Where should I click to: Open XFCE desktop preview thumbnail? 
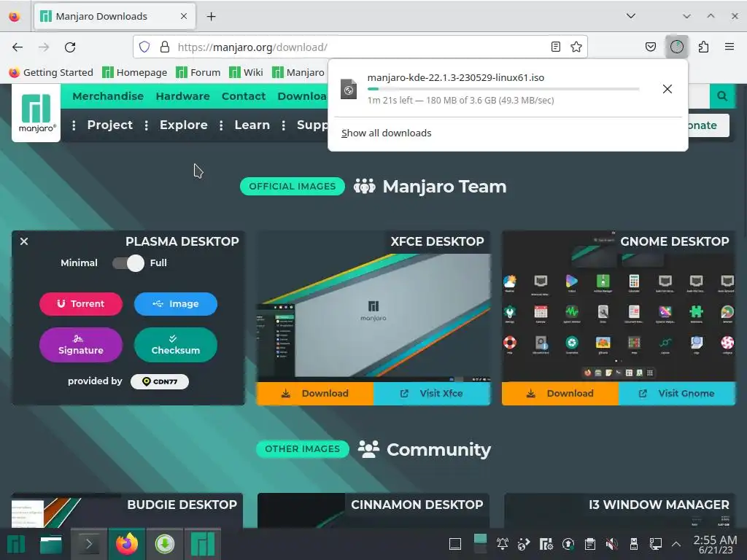(x=373, y=318)
